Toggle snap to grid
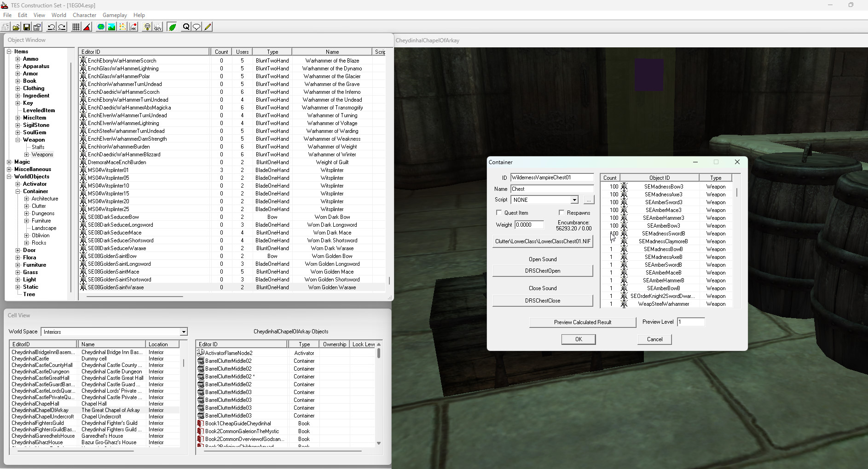 (76, 27)
